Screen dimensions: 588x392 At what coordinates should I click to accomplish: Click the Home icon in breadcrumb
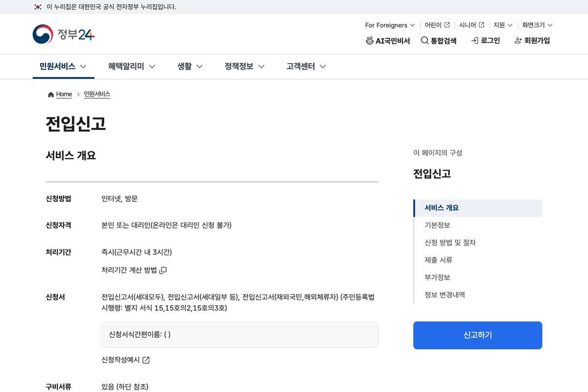[x=51, y=95]
